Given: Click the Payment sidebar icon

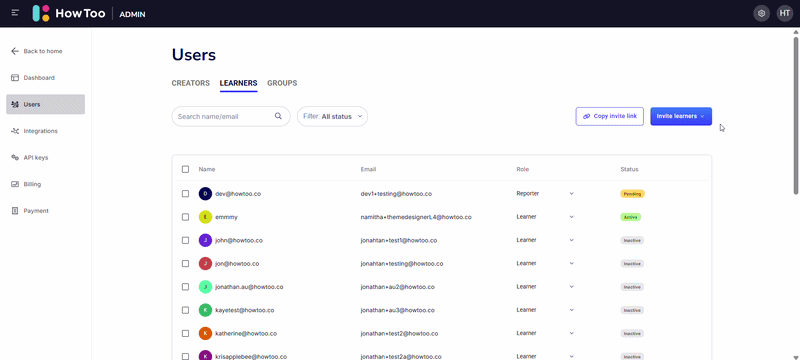Looking at the screenshot, I should 15,211.
